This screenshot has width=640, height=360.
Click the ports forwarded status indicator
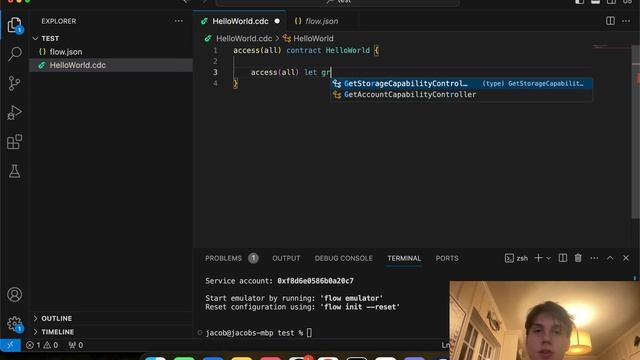click(x=76, y=345)
